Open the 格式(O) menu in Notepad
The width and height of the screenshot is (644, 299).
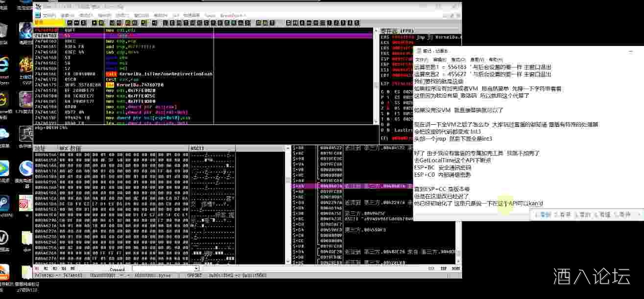[x=458, y=59]
